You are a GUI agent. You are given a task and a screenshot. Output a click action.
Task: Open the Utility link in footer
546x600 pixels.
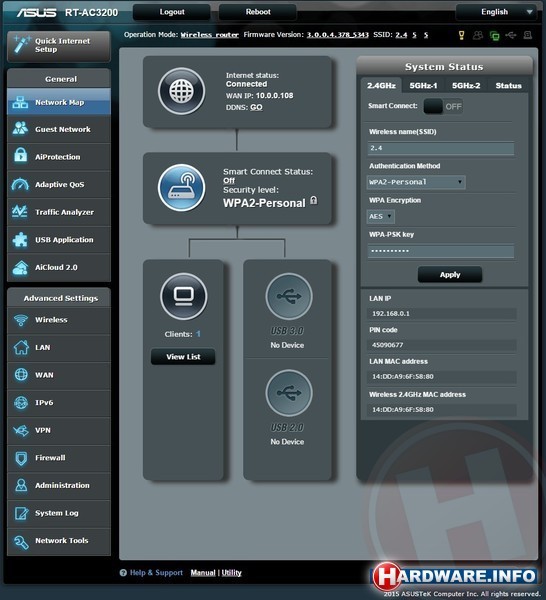point(231,572)
